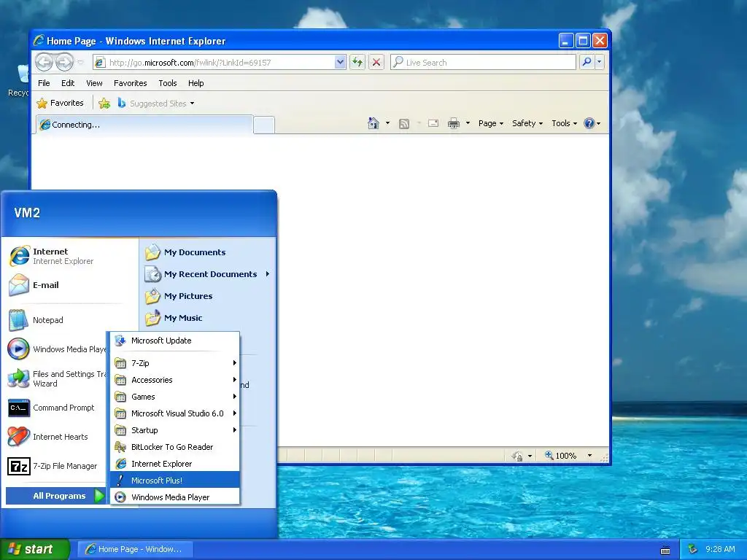Click the Home icon in command bar
Viewport: 747px width, 560px height.
373,123
